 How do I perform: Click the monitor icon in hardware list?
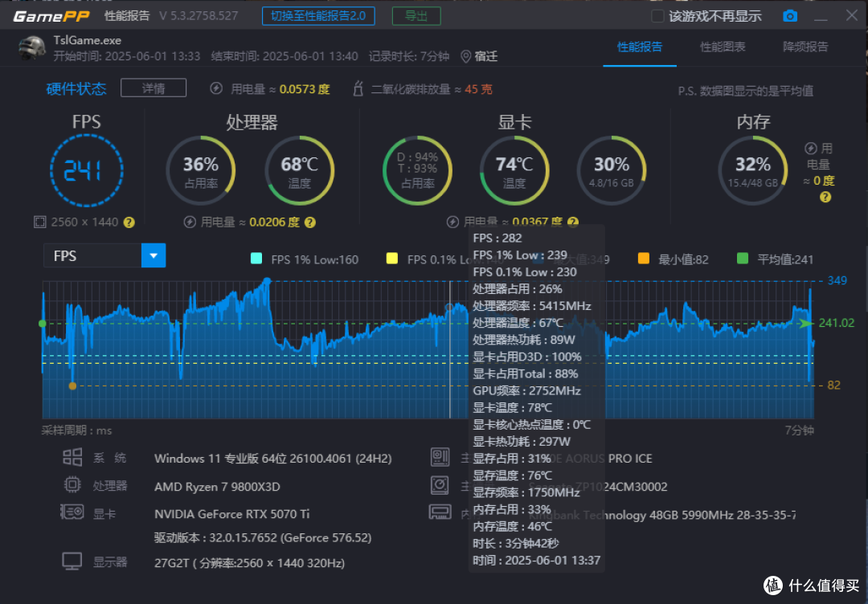(x=72, y=561)
